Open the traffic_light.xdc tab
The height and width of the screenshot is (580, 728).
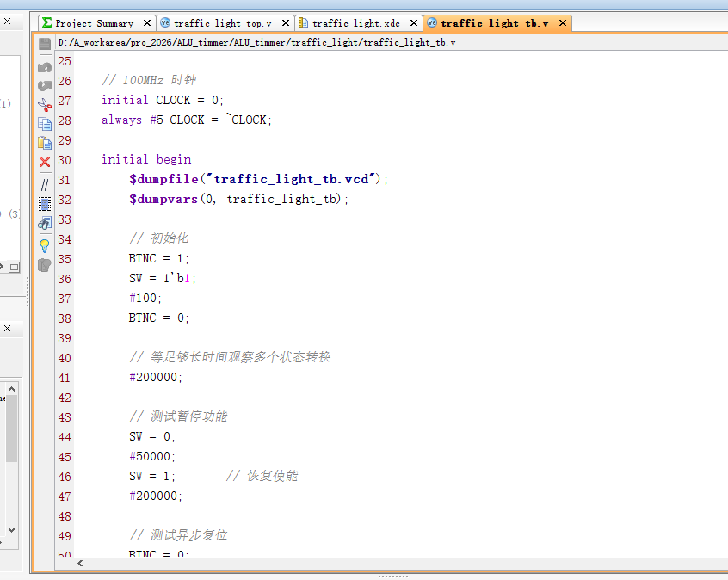pyautogui.click(x=356, y=23)
